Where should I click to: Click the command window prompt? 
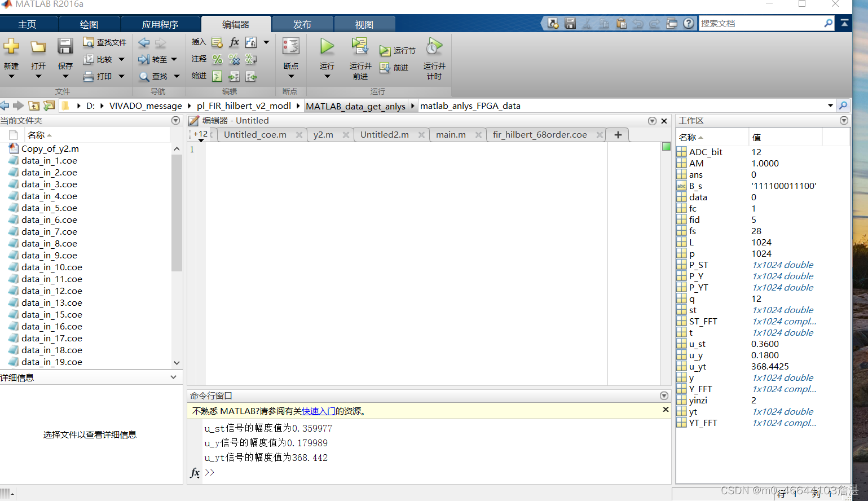[x=209, y=472]
